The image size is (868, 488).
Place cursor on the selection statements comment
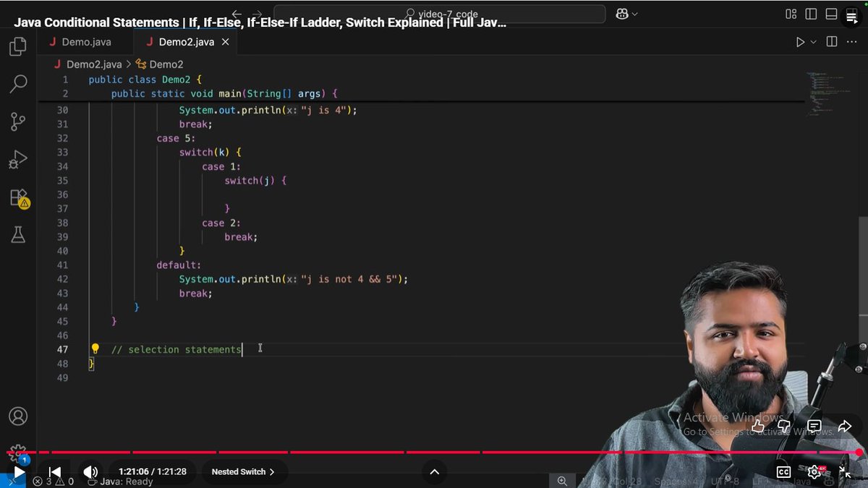click(176, 350)
